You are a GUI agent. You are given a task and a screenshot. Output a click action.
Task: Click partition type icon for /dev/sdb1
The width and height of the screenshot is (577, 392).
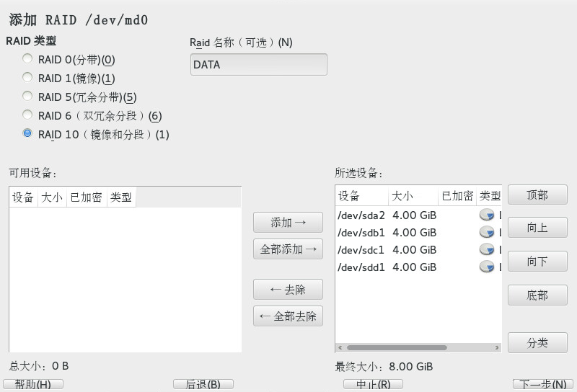[x=487, y=232]
